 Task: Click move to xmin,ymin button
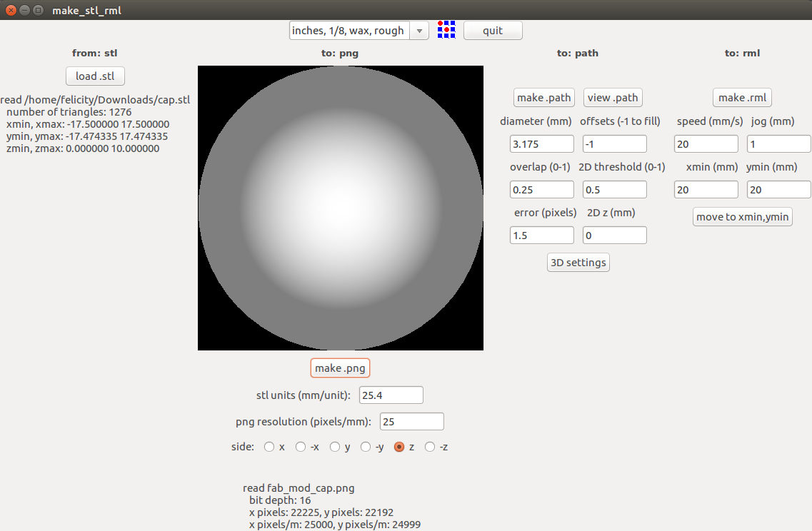click(743, 217)
